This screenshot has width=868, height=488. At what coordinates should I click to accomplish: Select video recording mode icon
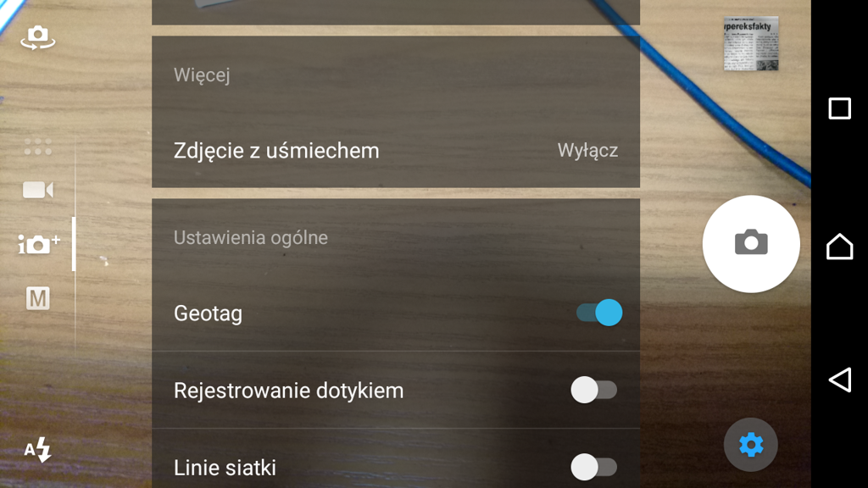click(37, 190)
